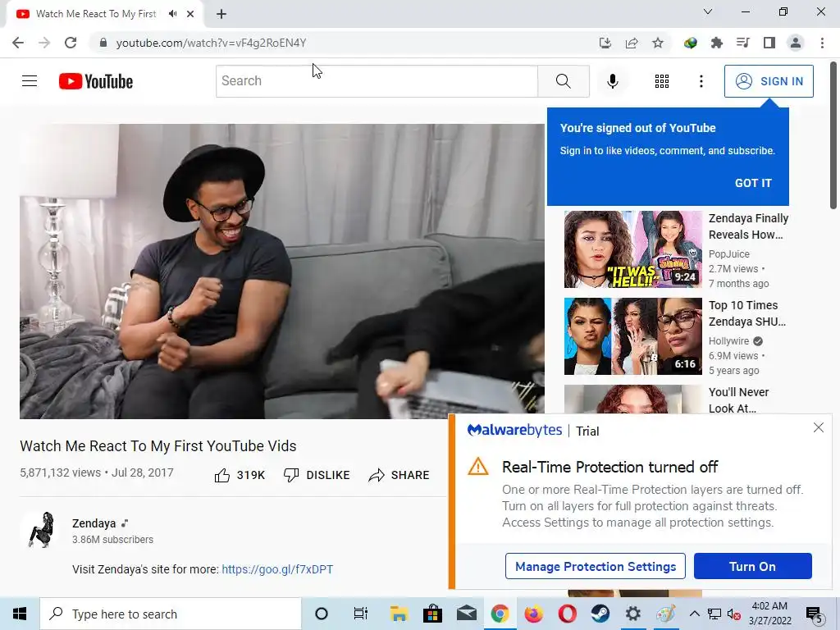Open the notification action center

pyautogui.click(x=815, y=614)
